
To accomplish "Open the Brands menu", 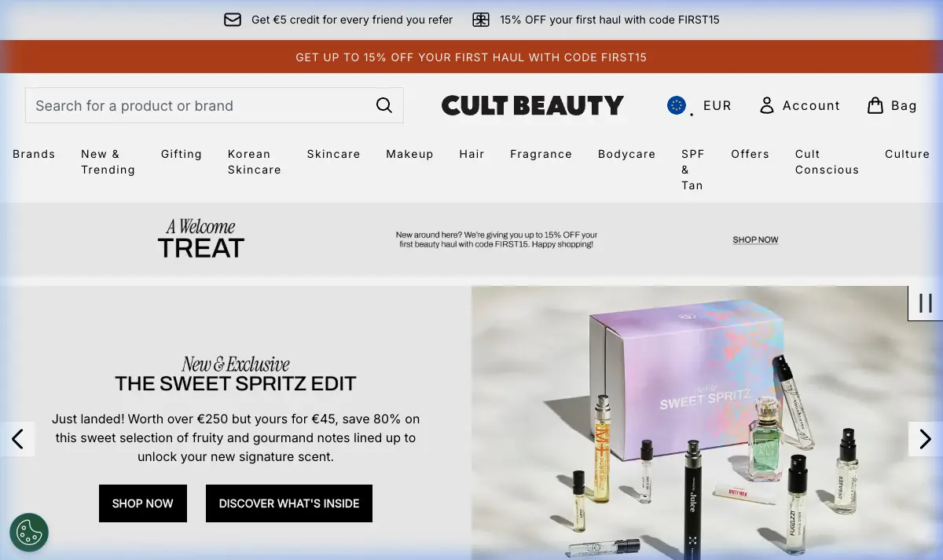I will (x=34, y=154).
